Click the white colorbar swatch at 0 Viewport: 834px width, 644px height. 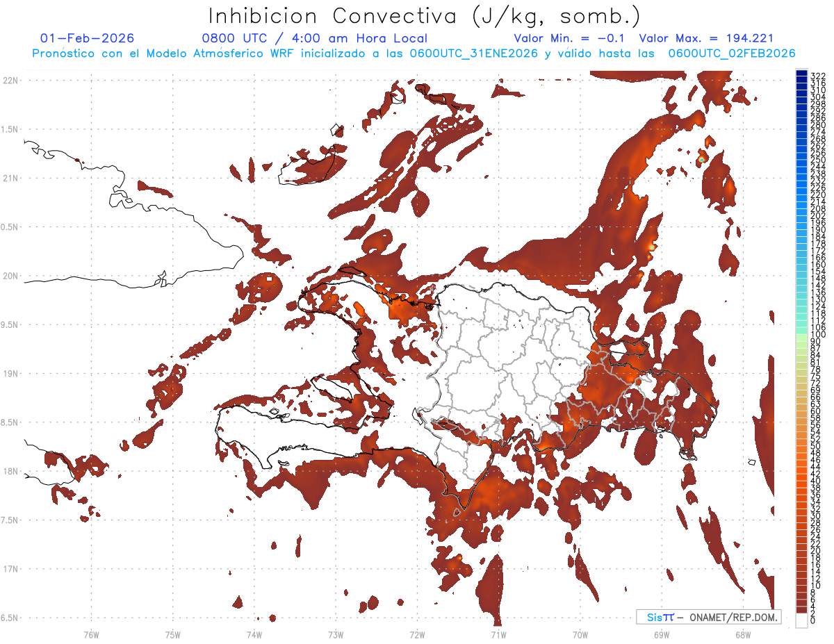801,620
